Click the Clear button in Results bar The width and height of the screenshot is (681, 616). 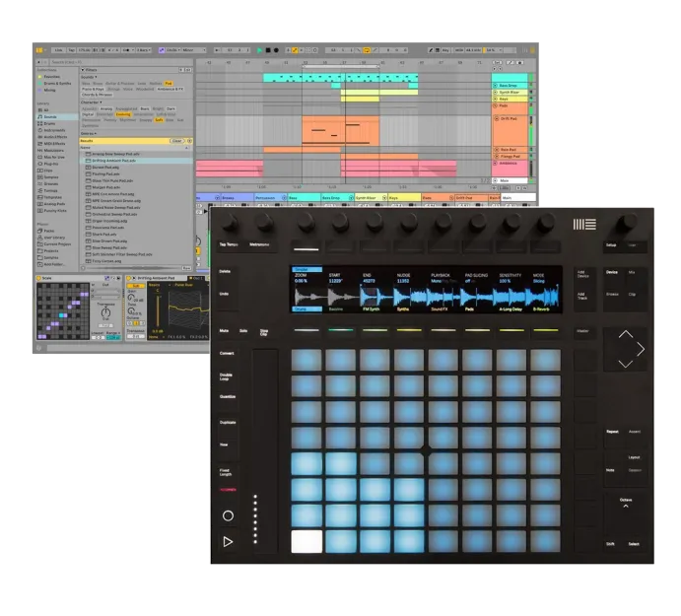point(176,141)
